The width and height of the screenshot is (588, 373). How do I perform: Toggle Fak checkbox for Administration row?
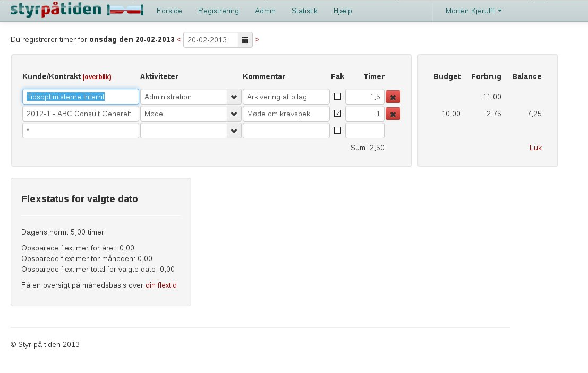pos(337,97)
